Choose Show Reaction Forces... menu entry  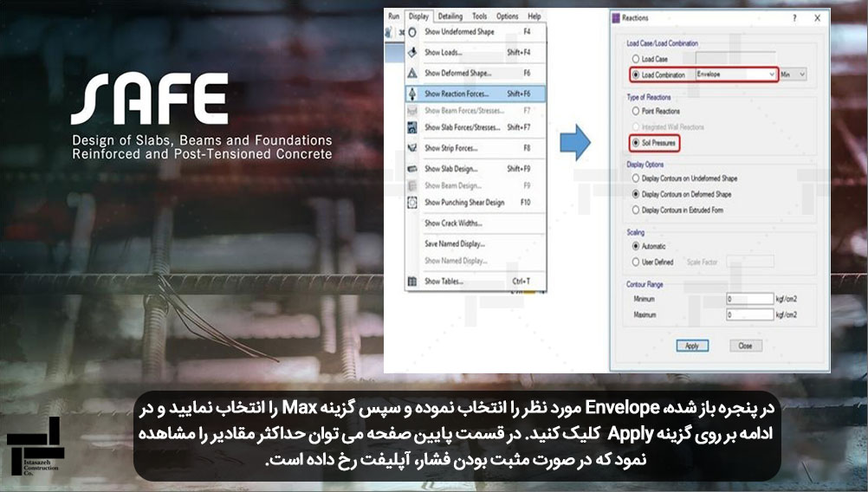476,94
